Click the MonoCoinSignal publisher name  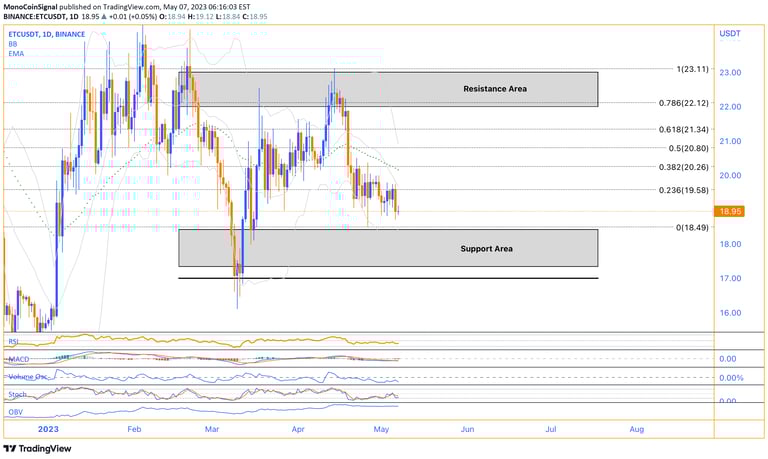pos(30,7)
